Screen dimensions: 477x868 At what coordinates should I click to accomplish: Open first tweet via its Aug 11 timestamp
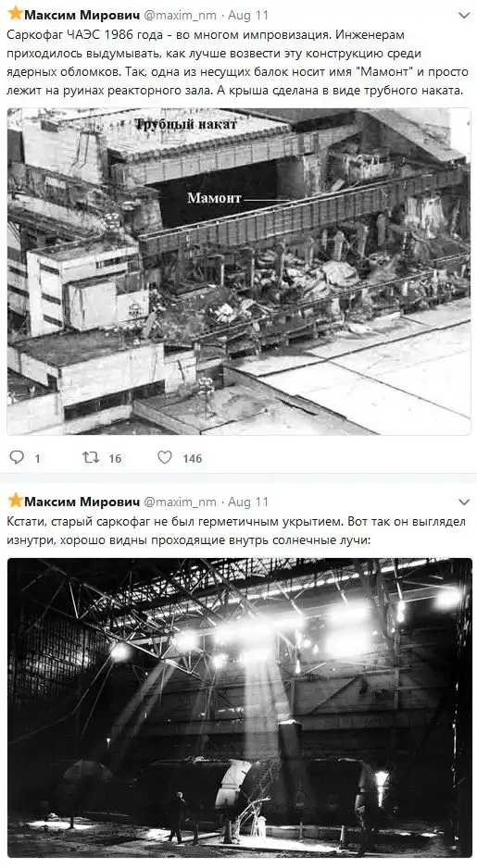point(248,15)
